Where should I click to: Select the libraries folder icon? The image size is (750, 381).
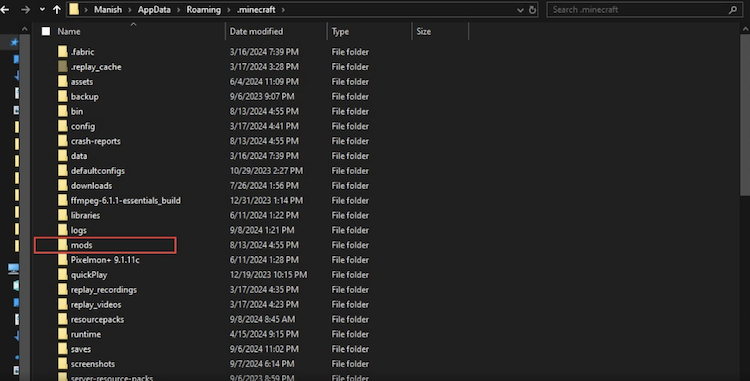(x=63, y=215)
